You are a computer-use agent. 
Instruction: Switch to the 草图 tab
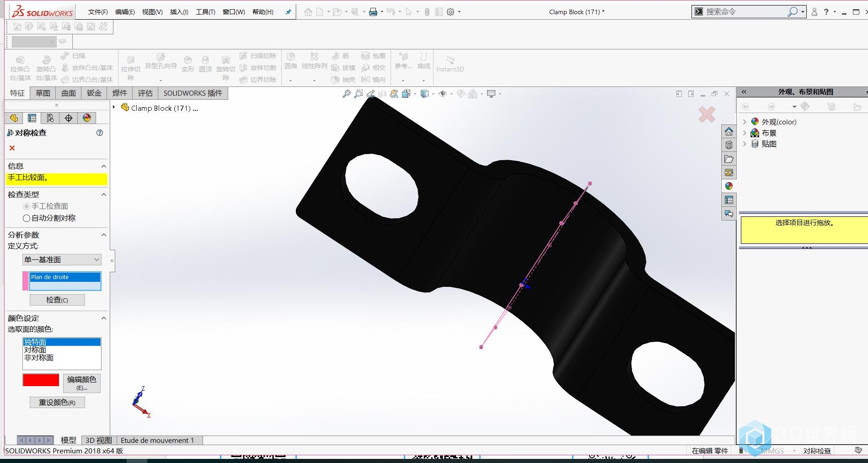pos(43,93)
